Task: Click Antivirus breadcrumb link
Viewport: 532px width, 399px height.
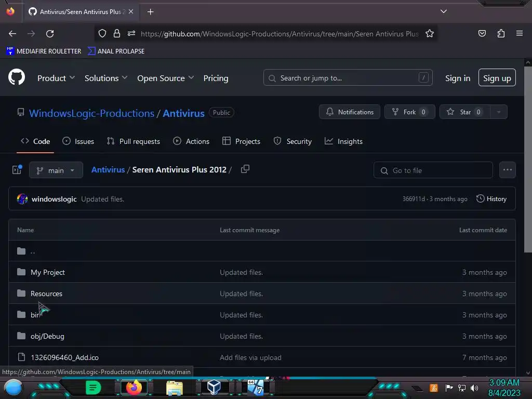Action: point(108,170)
